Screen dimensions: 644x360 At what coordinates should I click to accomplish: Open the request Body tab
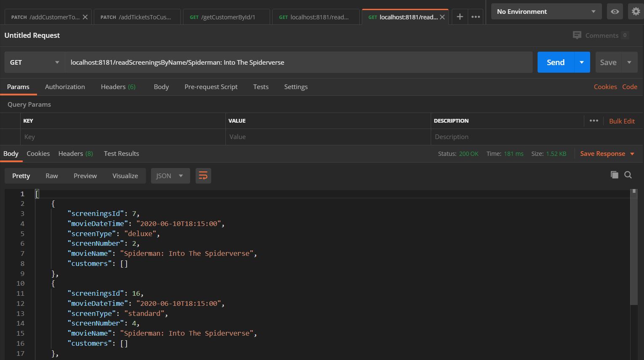coord(161,87)
